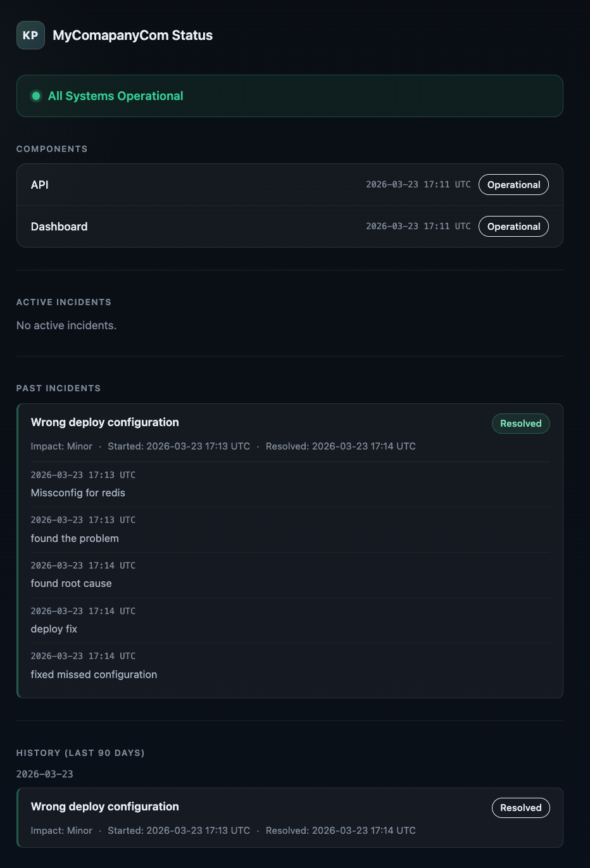Image resolution: width=590 pixels, height=868 pixels.
Task: Select the found root cause update
Action: pos(71,584)
